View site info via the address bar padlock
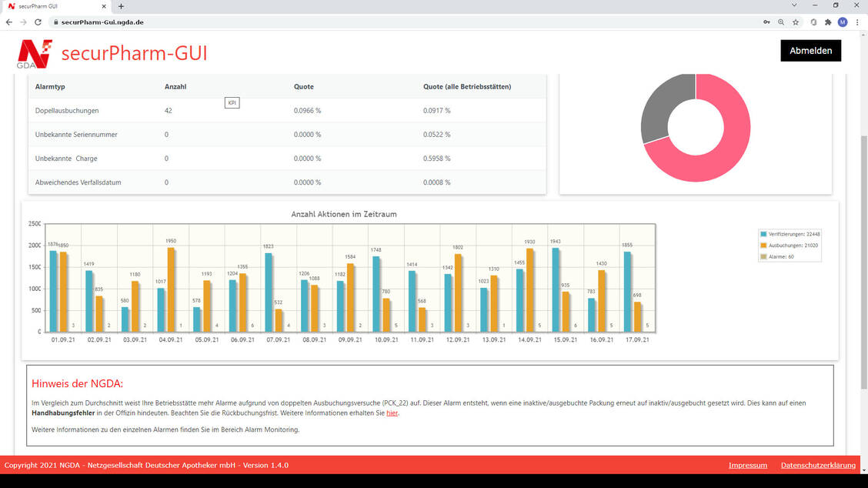Image resolution: width=868 pixels, height=488 pixels. tap(55, 22)
